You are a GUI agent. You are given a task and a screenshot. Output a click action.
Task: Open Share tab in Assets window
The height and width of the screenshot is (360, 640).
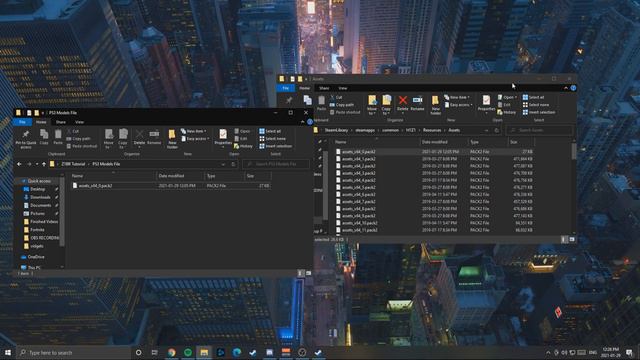[x=324, y=88]
